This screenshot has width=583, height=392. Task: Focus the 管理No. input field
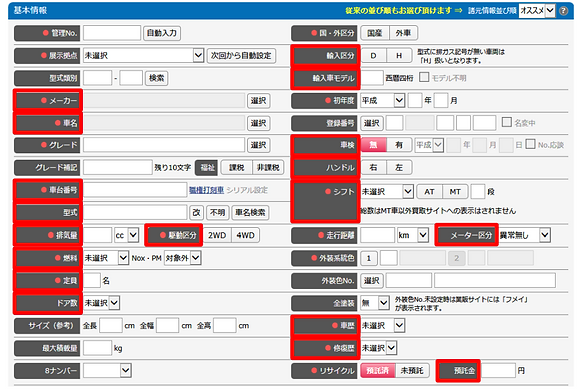[112, 33]
